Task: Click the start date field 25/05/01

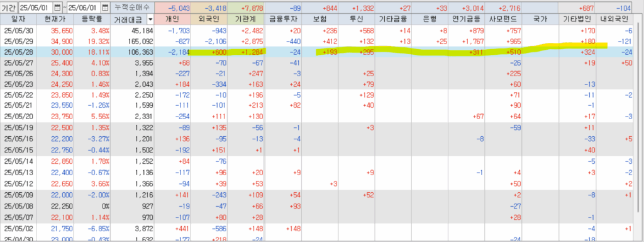Action: [x=36, y=8]
